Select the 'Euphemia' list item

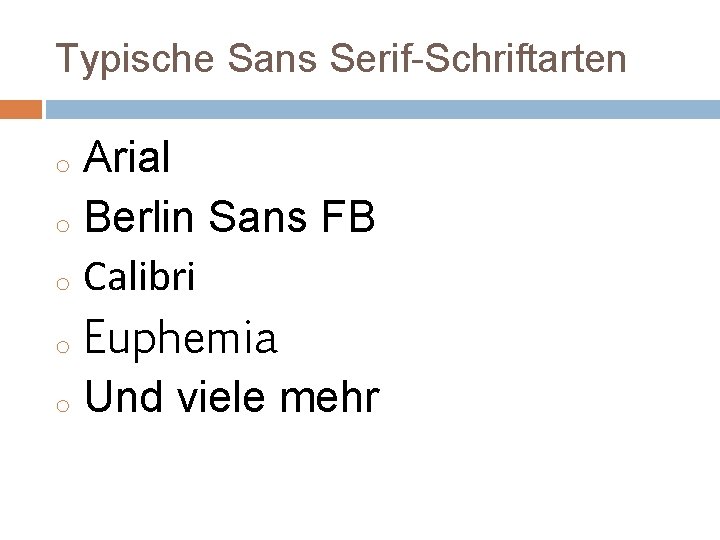click(181, 338)
